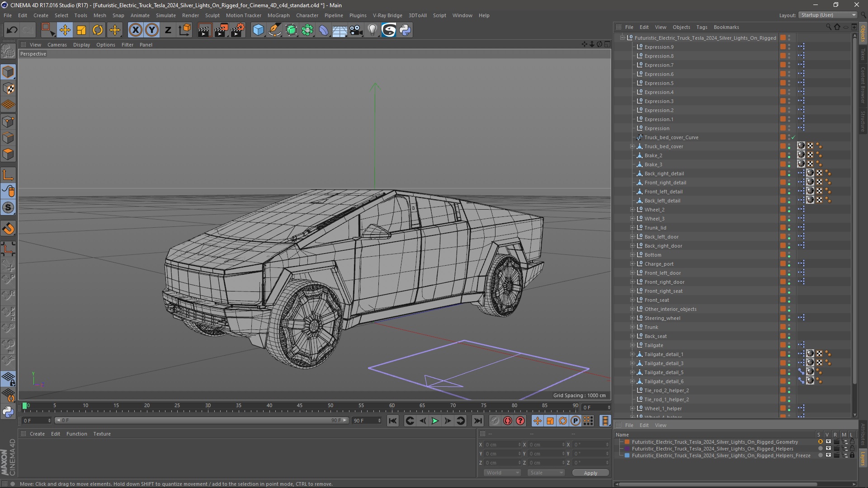
Task: Toggle Autokeying red button
Action: (x=508, y=421)
